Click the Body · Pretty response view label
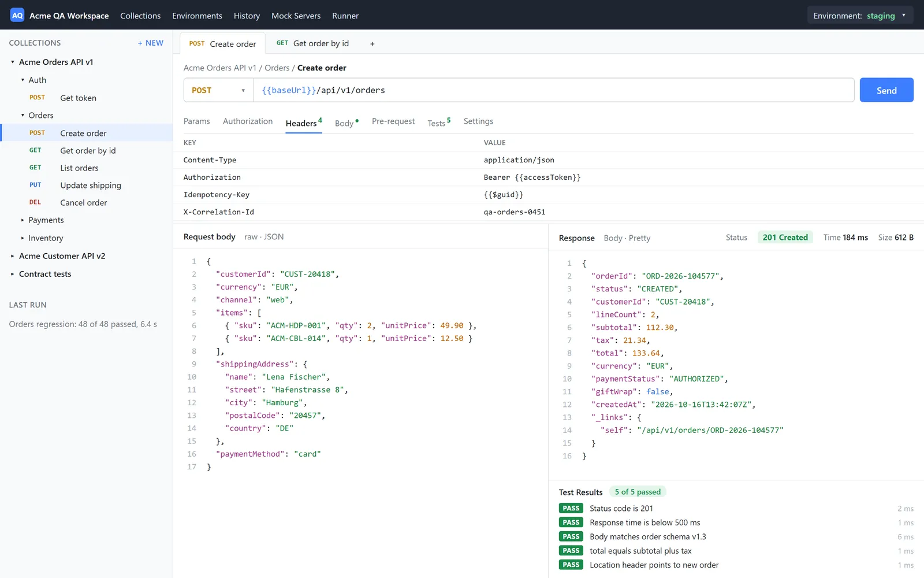Screen dimensions: 924x578 click(627, 238)
